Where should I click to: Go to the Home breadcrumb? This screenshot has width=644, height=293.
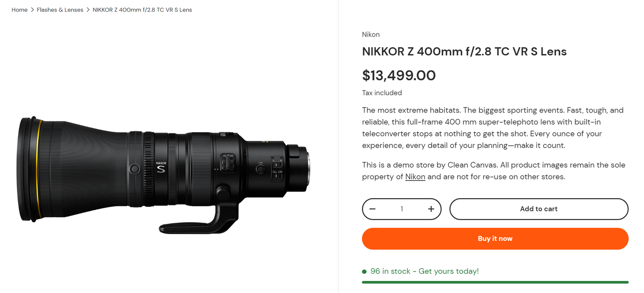coord(19,10)
